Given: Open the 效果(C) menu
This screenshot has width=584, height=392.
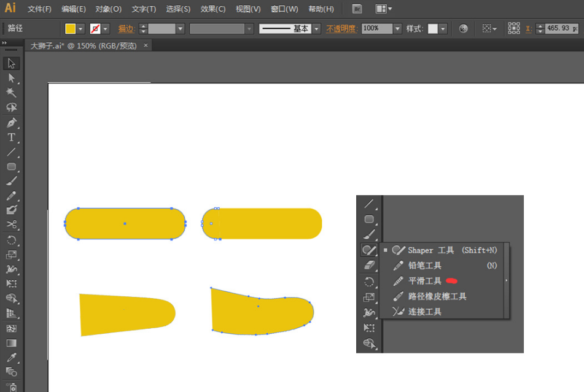Looking at the screenshot, I should coord(213,9).
